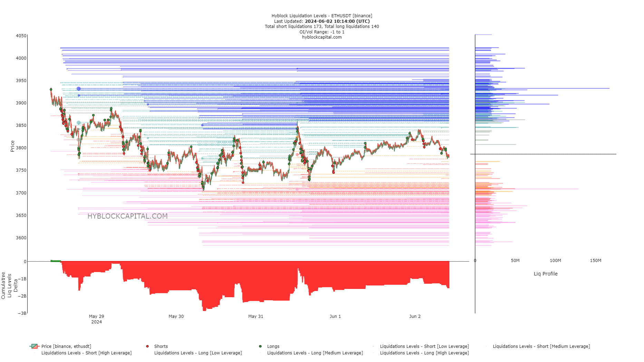The image size is (644, 362).
Task: Click the 'Last Updated: 2024-06-02 10:14:00 (UTC)' text
Action: (322, 21)
